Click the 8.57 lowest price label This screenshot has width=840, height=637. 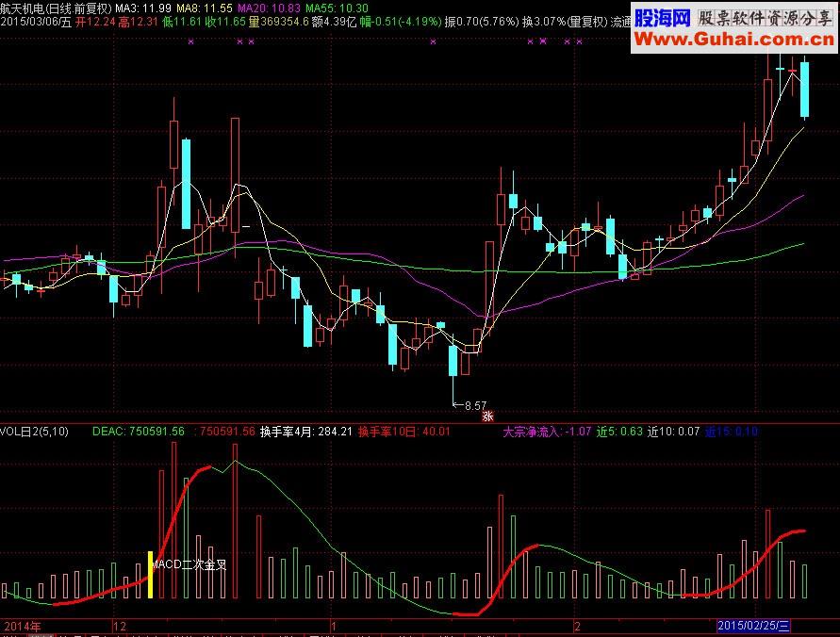coord(475,405)
